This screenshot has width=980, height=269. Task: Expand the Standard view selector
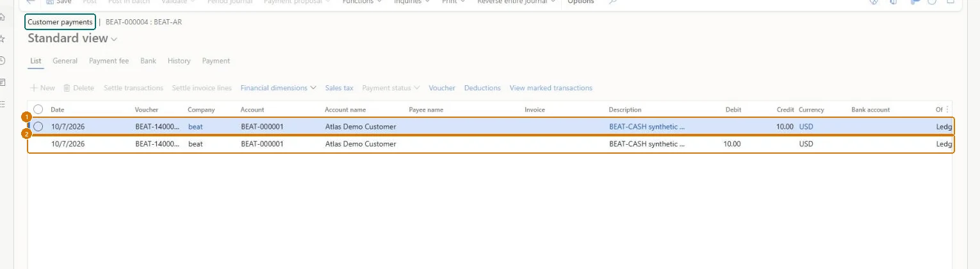pos(73,38)
